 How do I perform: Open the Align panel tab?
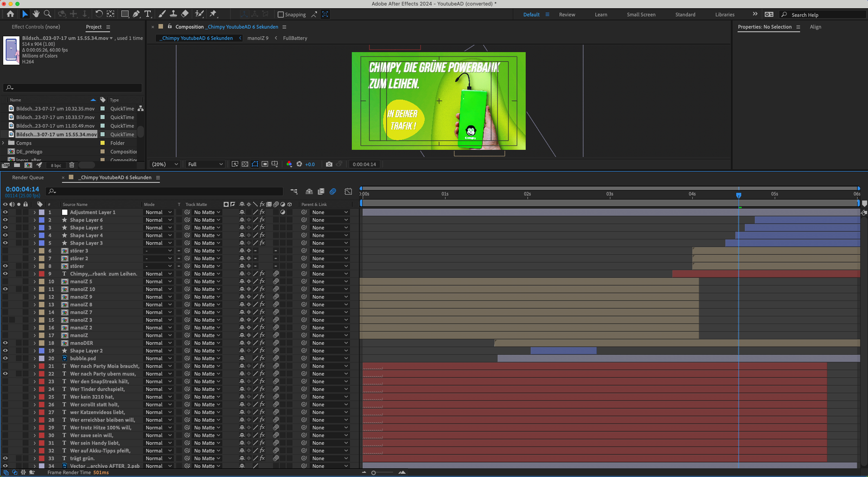[x=815, y=27]
